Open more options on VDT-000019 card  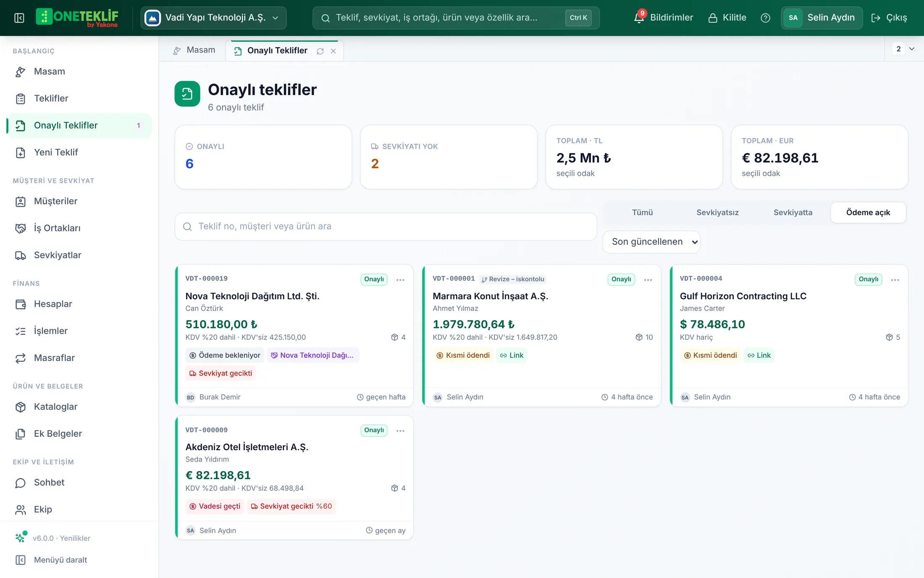pyautogui.click(x=400, y=280)
